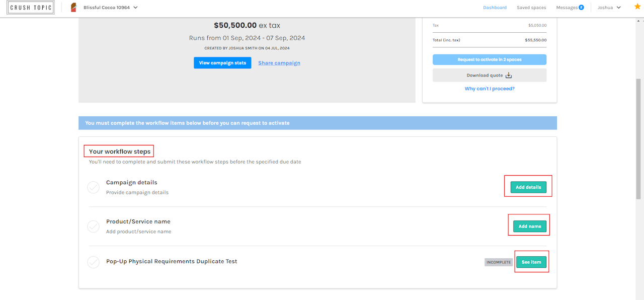Click Why can't I proceed? link

point(490,89)
